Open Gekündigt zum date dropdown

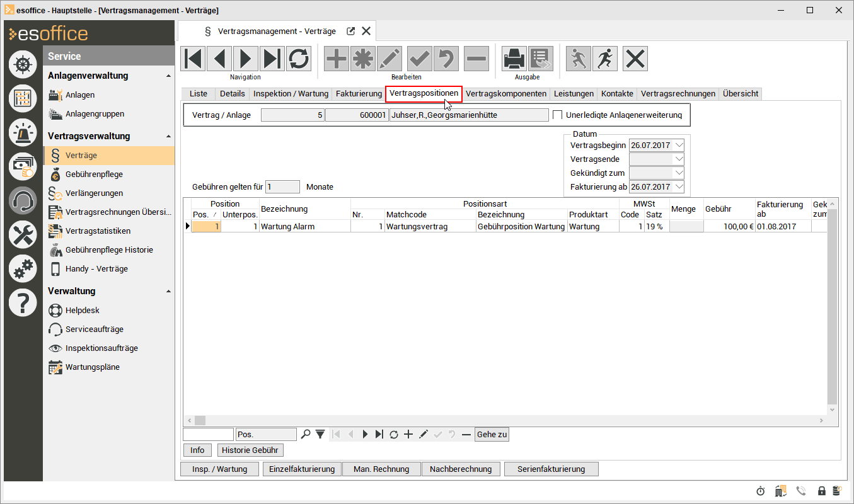point(678,173)
